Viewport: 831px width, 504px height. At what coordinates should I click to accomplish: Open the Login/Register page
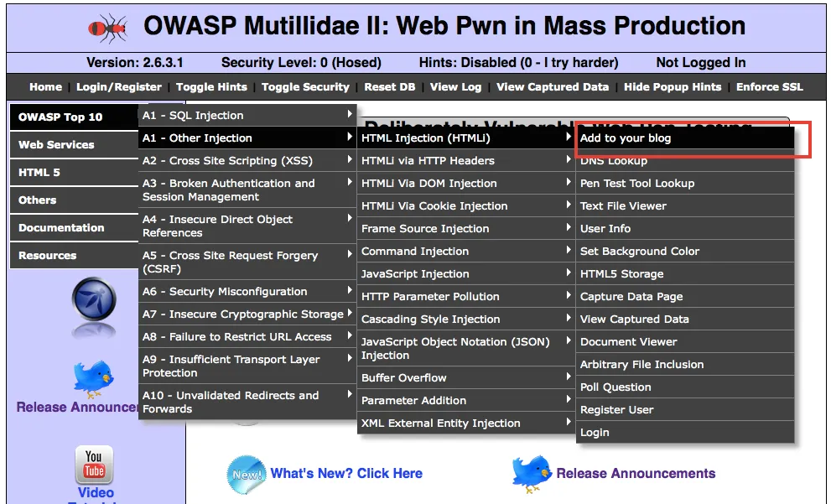tap(119, 87)
